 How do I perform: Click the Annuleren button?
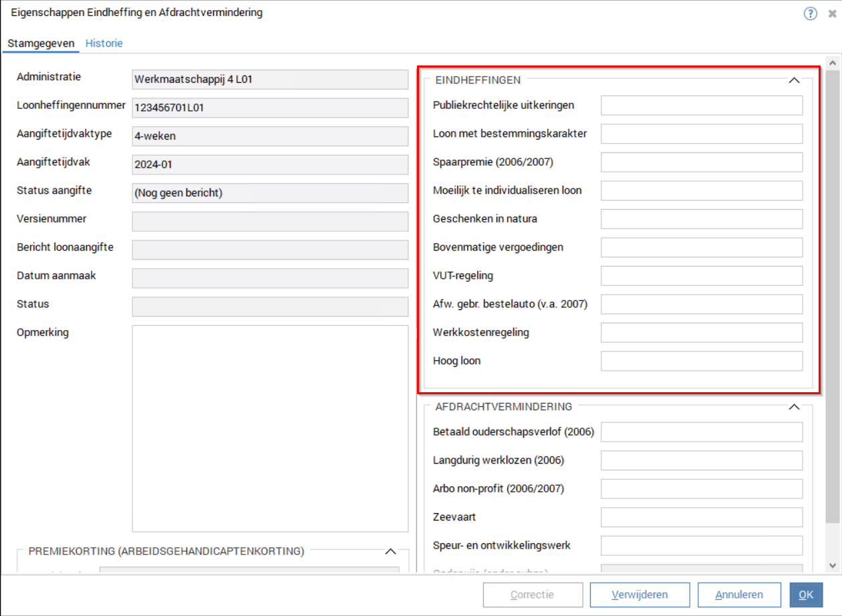739,595
